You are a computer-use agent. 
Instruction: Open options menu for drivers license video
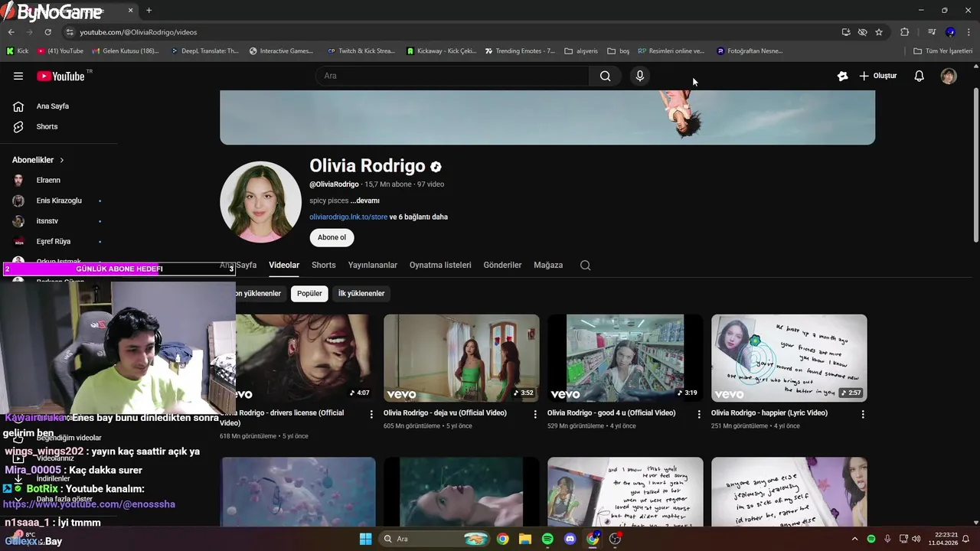(x=371, y=414)
